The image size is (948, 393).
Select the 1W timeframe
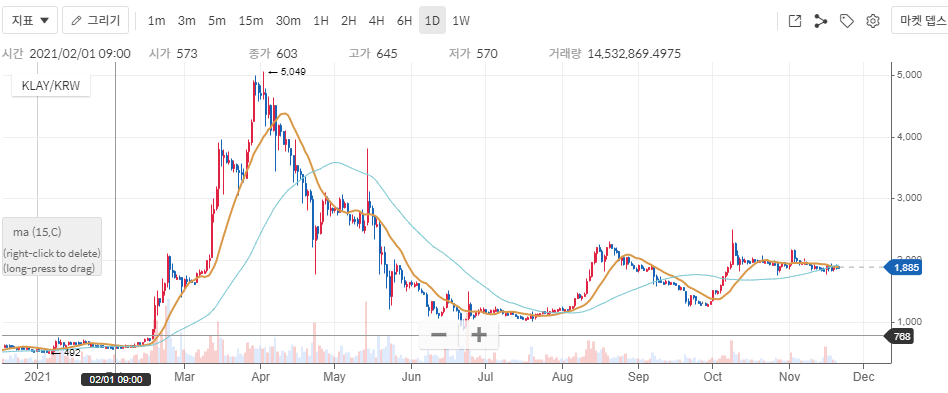pos(461,21)
